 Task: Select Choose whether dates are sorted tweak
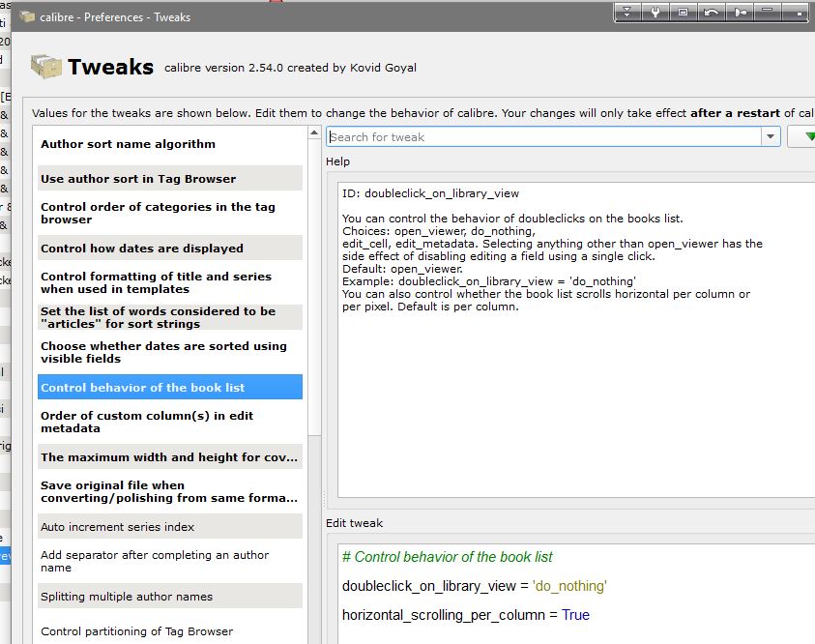[170, 352]
